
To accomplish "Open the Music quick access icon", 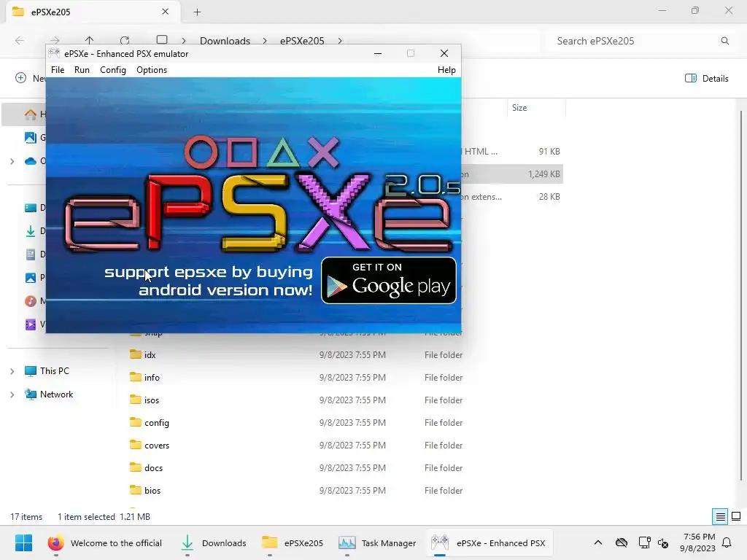I will (x=31, y=301).
